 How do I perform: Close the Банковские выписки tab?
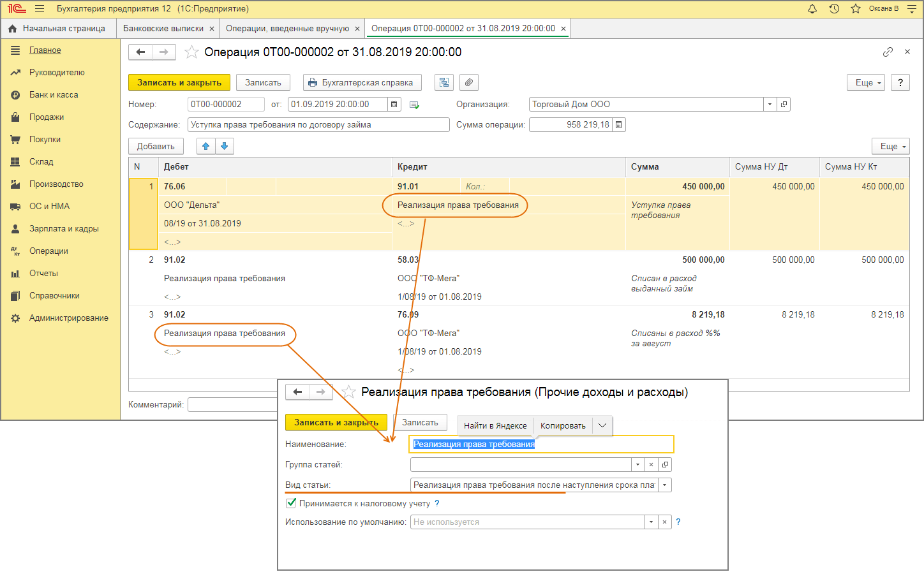(212, 29)
